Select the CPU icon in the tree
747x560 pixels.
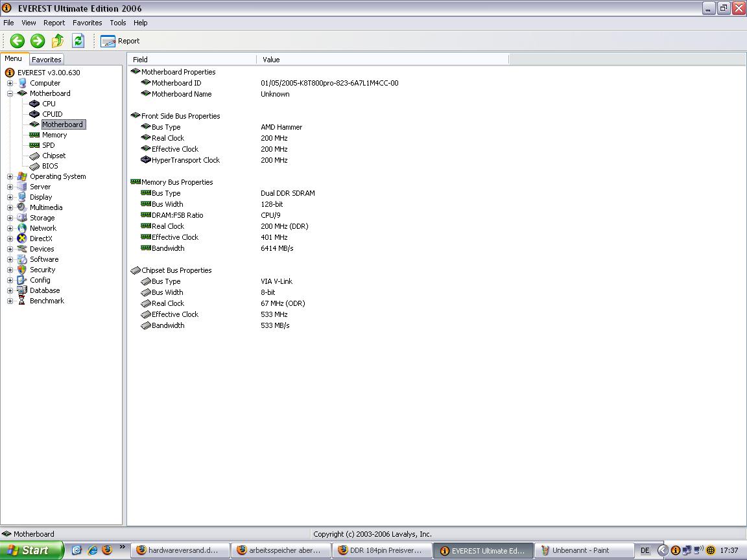click(x=34, y=104)
